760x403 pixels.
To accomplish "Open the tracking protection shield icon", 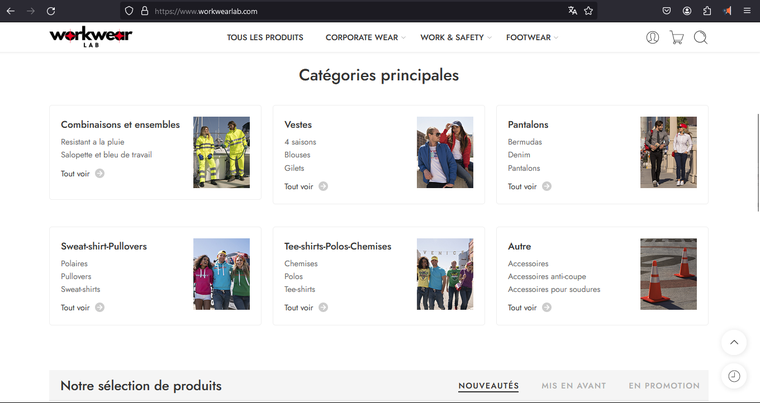I will coord(129,11).
